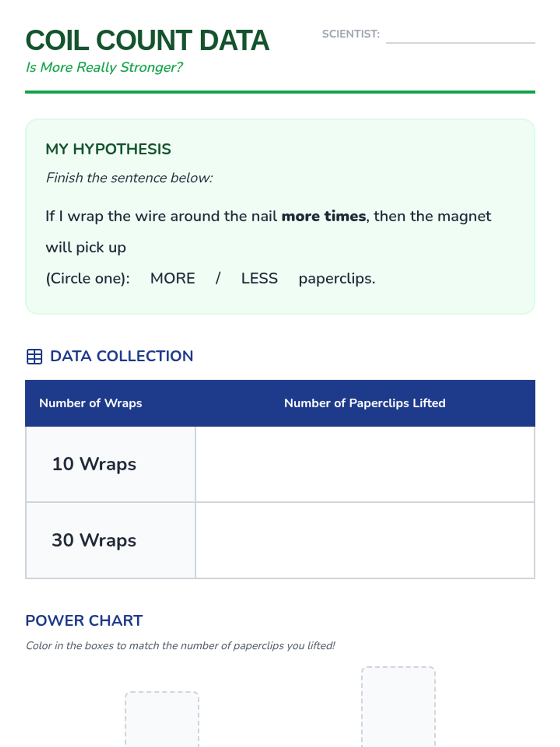Click the Number of Wraps column header
This screenshot has height=747, width=560.
coord(91,403)
